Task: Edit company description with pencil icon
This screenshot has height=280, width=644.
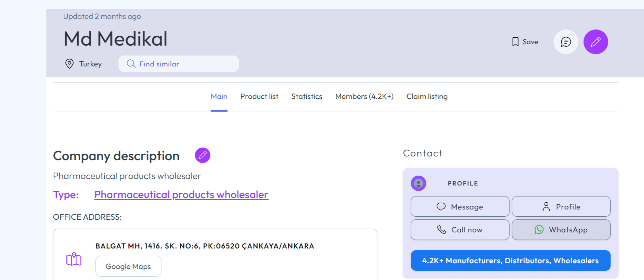Action: point(203,155)
